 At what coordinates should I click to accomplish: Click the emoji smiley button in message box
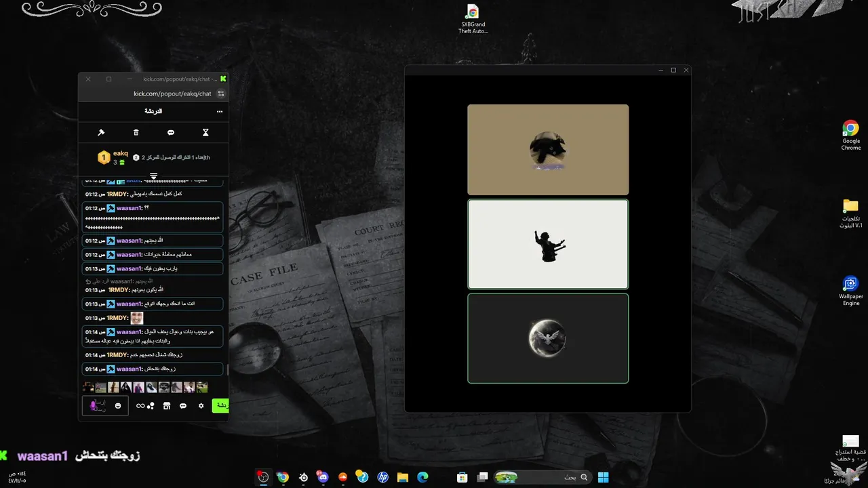pyautogui.click(x=118, y=406)
